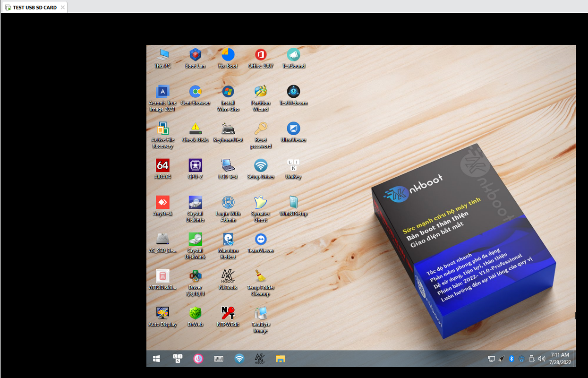The width and height of the screenshot is (588, 378).
Task: Open NKBoot tools from the taskbar
Action: pos(259,359)
